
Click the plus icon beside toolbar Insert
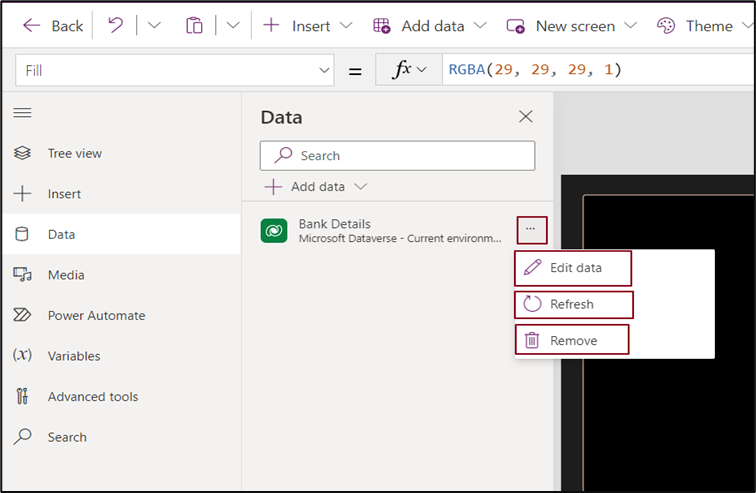pyautogui.click(x=271, y=25)
